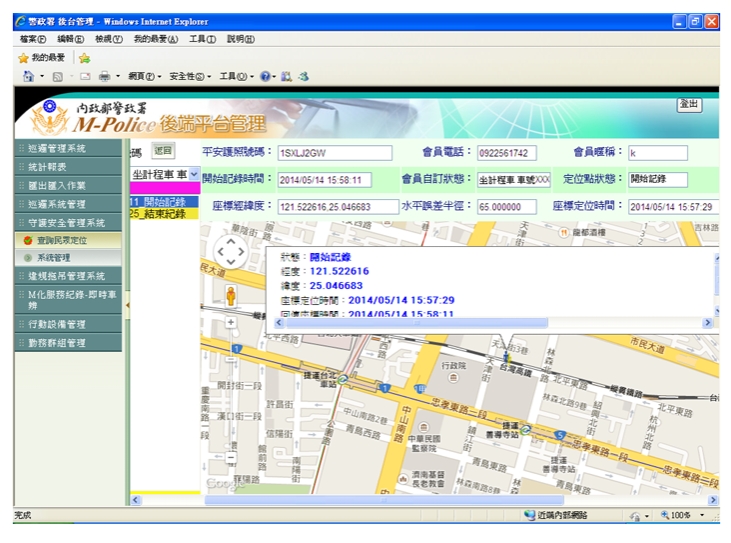Click the map pan direction control
The width and height of the screenshot is (731, 543).
coord(231,252)
